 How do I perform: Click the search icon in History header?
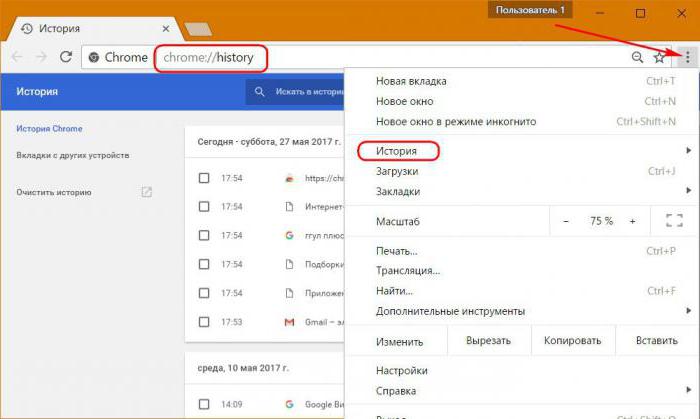click(259, 91)
